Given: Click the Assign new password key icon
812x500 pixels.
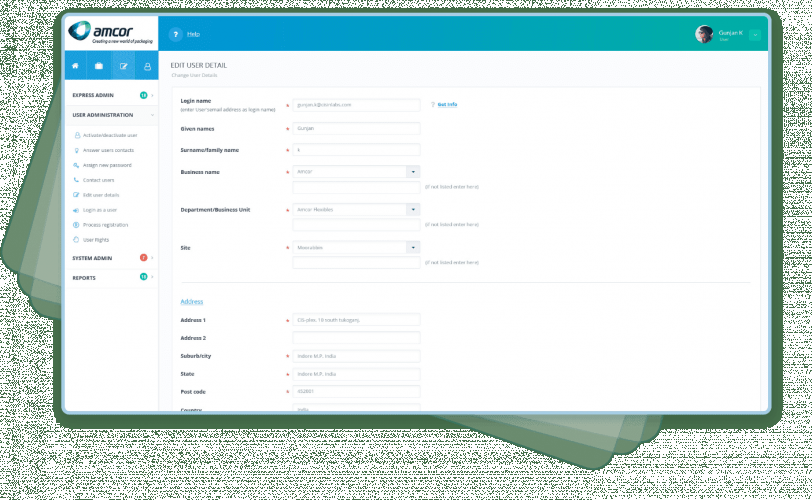Looking at the screenshot, I should tap(76, 165).
